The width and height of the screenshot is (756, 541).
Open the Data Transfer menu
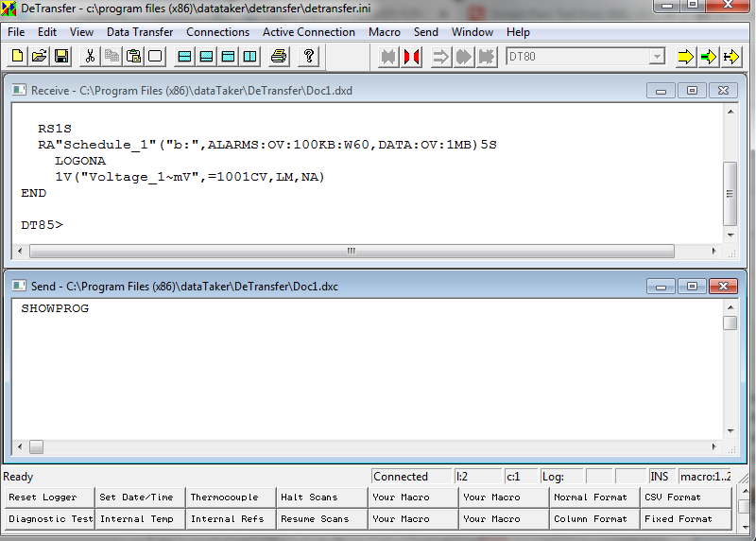(140, 32)
